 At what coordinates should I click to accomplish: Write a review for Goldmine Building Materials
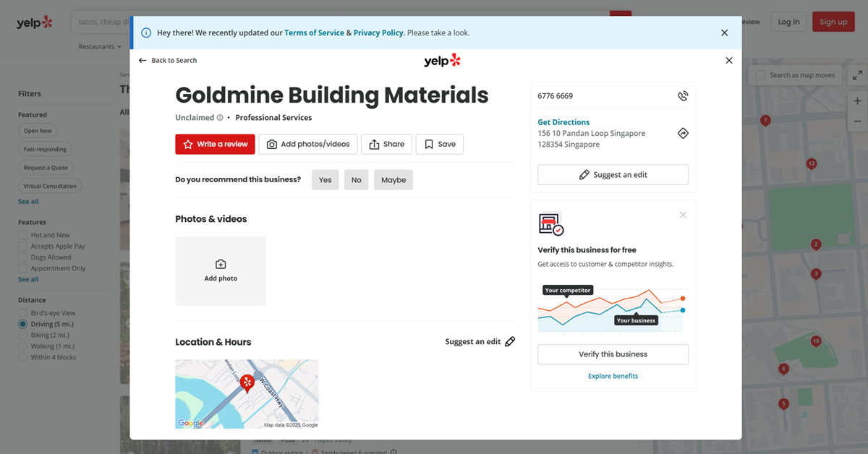[215, 144]
